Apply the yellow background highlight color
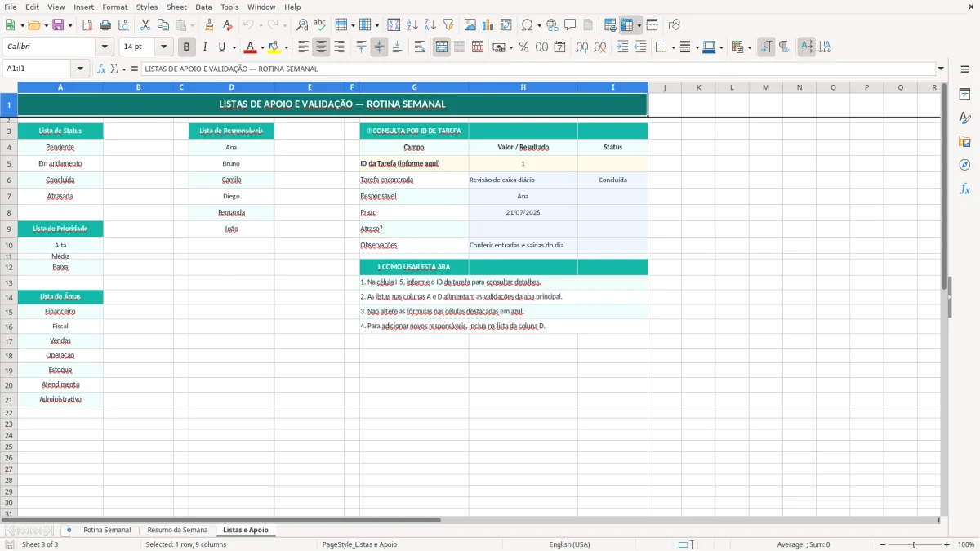 click(274, 47)
